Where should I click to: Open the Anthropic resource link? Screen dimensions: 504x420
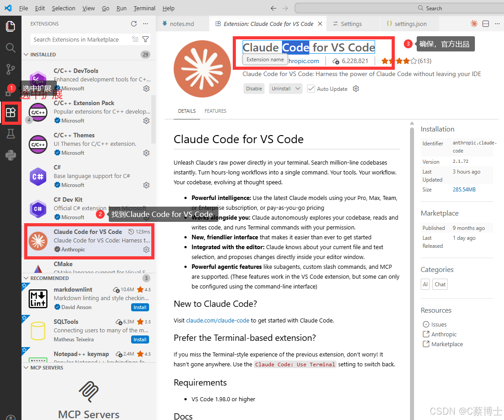coord(444,334)
